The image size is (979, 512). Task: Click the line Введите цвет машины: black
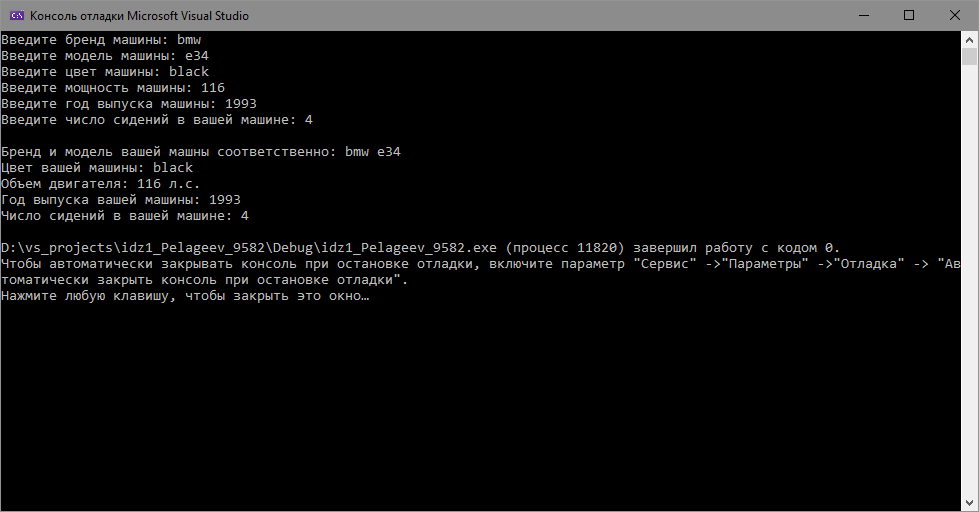click(x=105, y=72)
